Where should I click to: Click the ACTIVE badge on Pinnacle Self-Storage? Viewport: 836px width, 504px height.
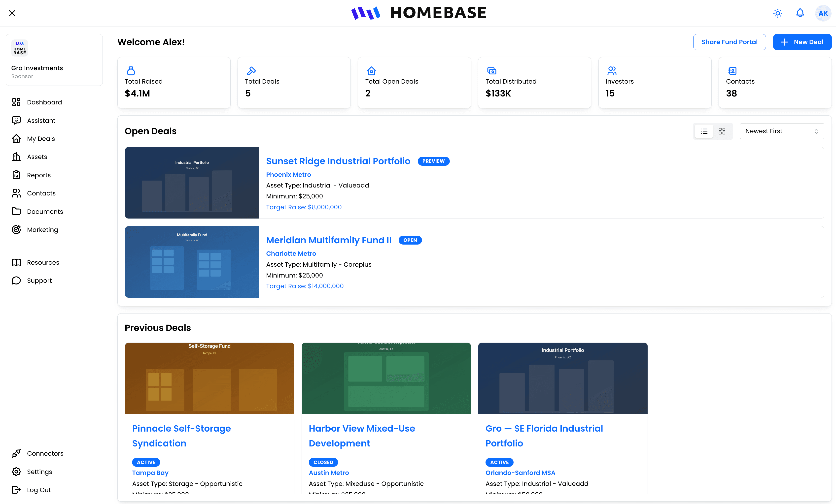point(146,462)
